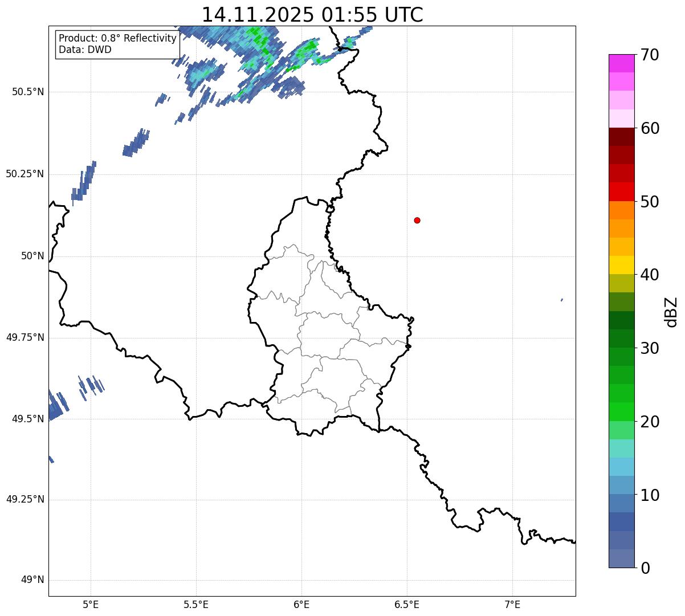Click the 5.5°E longitude label
Viewport: 685px width, 616px height.
pyautogui.click(x=196, y=604)
